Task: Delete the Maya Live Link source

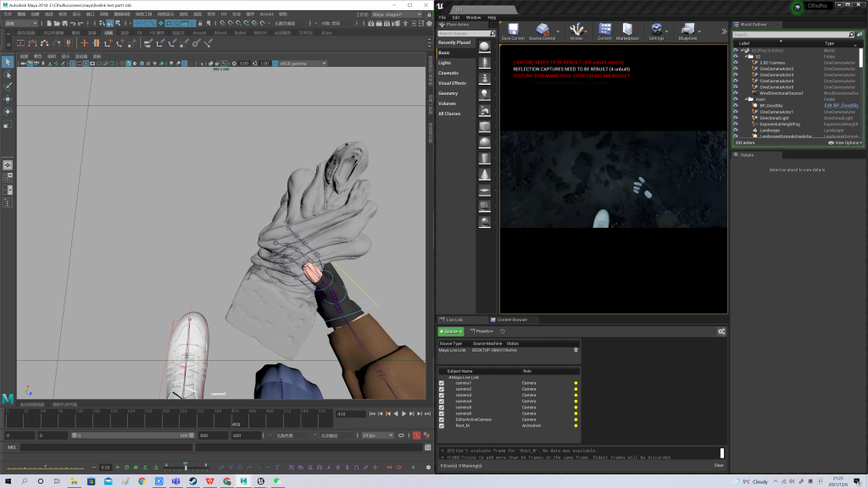Action: [576, 350]
